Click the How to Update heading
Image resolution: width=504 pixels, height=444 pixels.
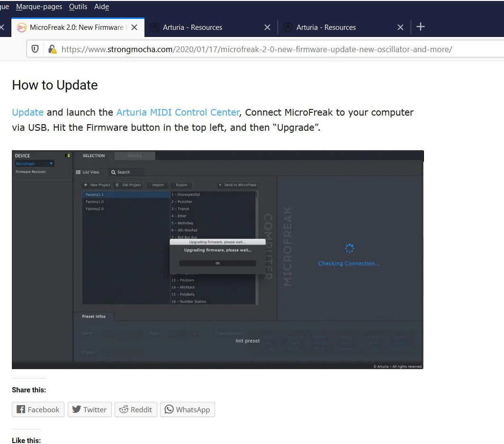click(x=54, y=85)
